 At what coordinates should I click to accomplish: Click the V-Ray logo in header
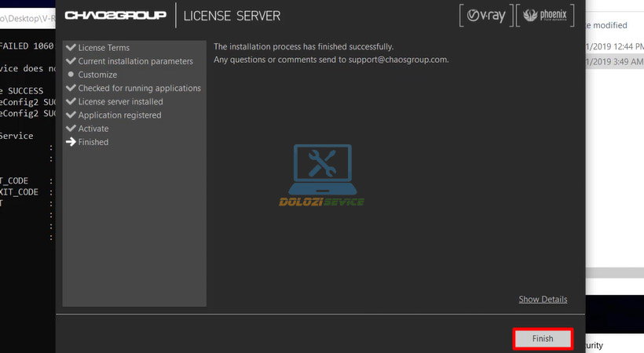pos(487,15)
